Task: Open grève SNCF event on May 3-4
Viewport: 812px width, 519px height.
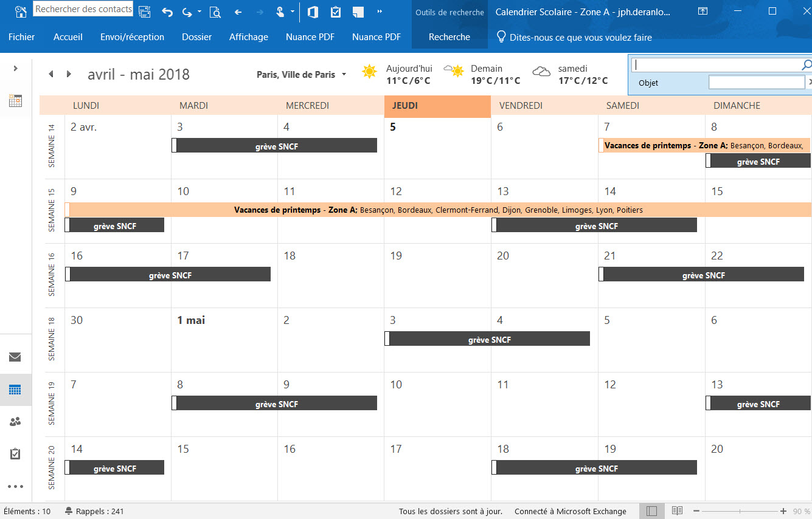Action: (487, 339)
